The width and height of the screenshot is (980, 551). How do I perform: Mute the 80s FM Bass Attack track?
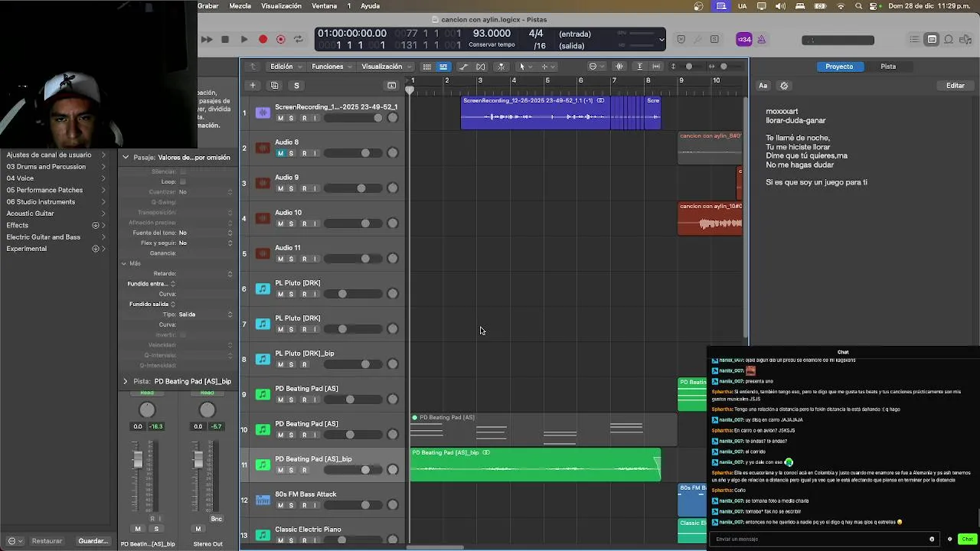click(280, 505)
